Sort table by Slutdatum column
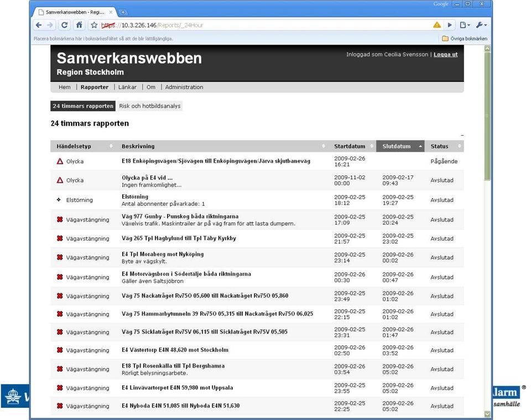The width and height of the screenshot is (531, 420). [400, 146]
